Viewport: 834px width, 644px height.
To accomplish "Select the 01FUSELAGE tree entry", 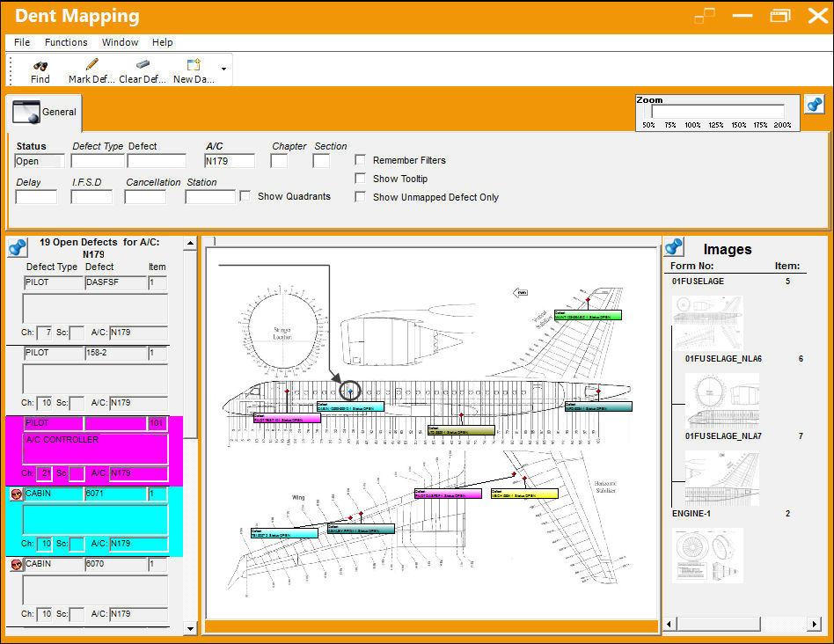I will click(698, 282).
